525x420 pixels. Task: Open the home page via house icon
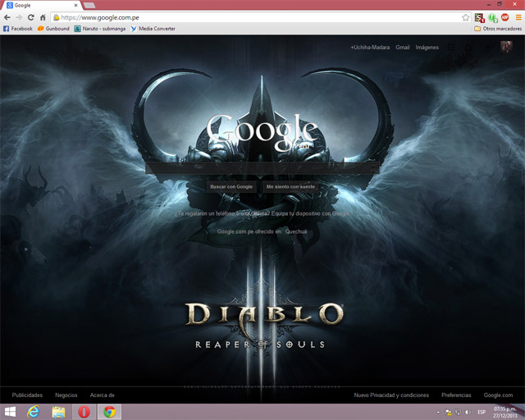[x=43, y=17]
